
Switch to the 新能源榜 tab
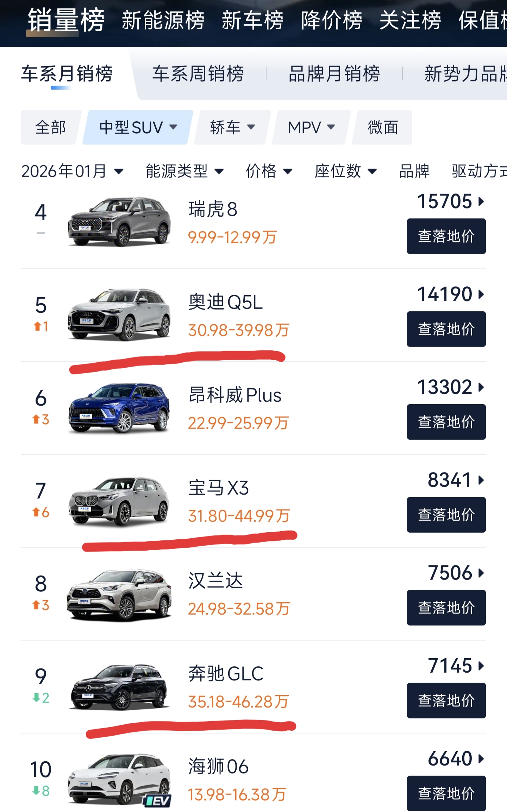163,20
